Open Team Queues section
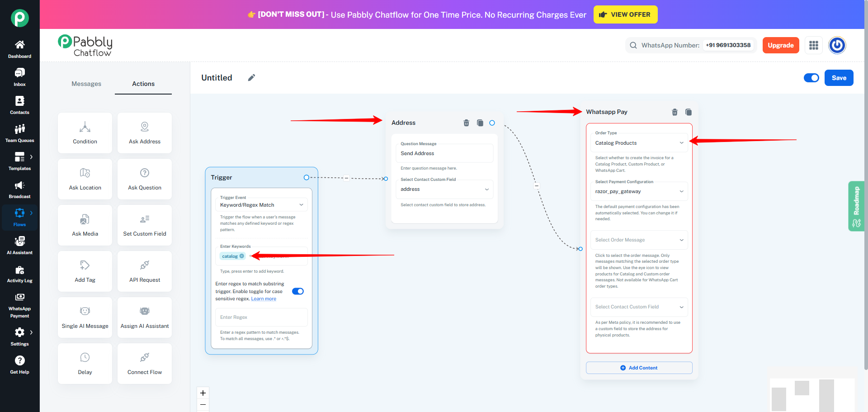 pyautogui.click(x=19, y=133)
